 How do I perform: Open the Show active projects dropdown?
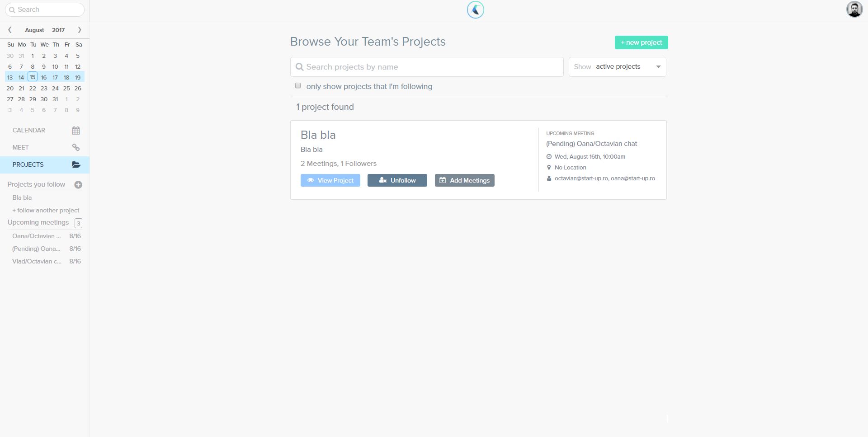(617, 67)
